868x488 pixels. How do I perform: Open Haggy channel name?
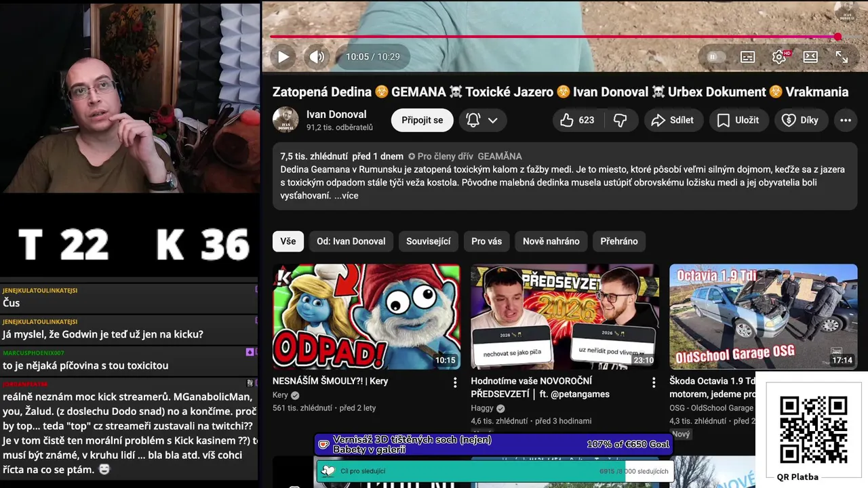tap(484, 409)
